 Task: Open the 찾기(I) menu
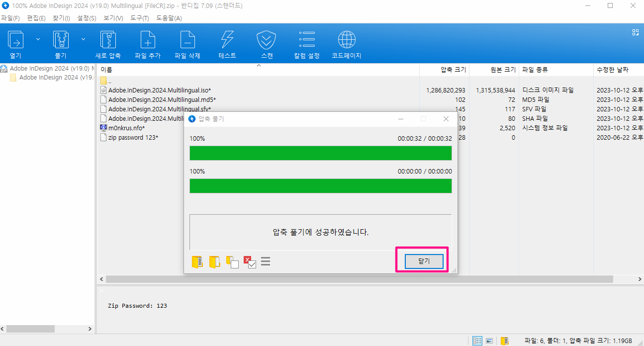tap(62, 18)
